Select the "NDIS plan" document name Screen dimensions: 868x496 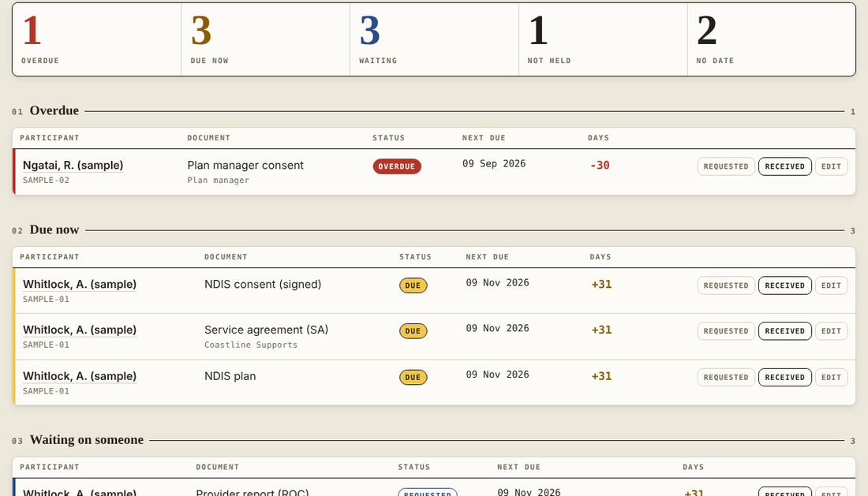tap(230, 376)
